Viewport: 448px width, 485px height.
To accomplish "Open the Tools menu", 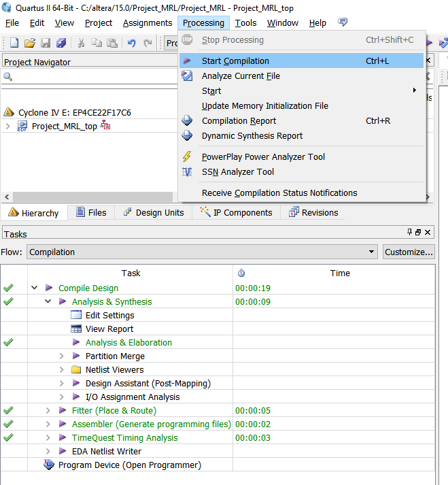I will [246, 23].
